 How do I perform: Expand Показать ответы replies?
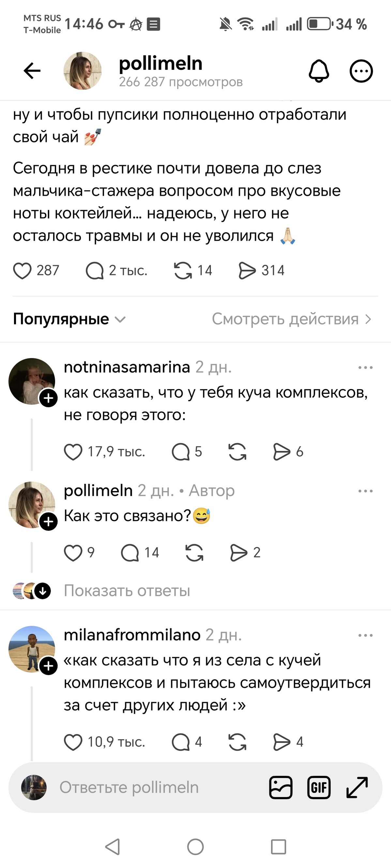127,591
